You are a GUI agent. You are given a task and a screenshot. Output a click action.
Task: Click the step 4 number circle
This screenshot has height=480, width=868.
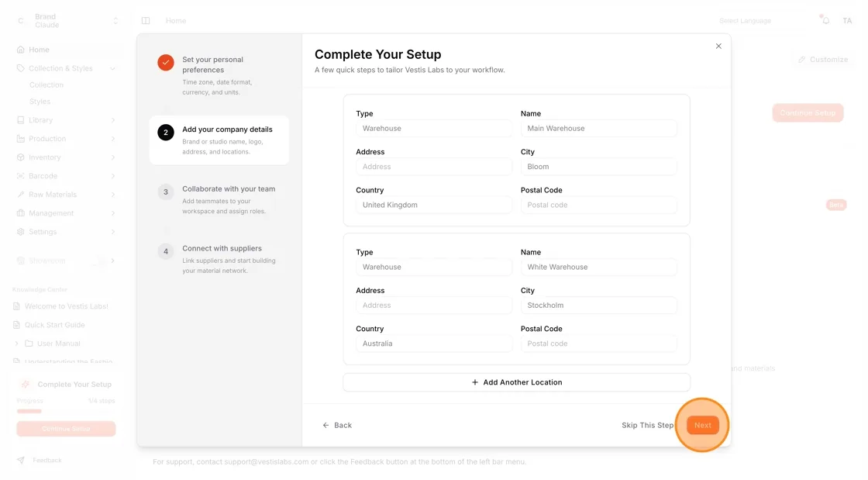[166, 251]
